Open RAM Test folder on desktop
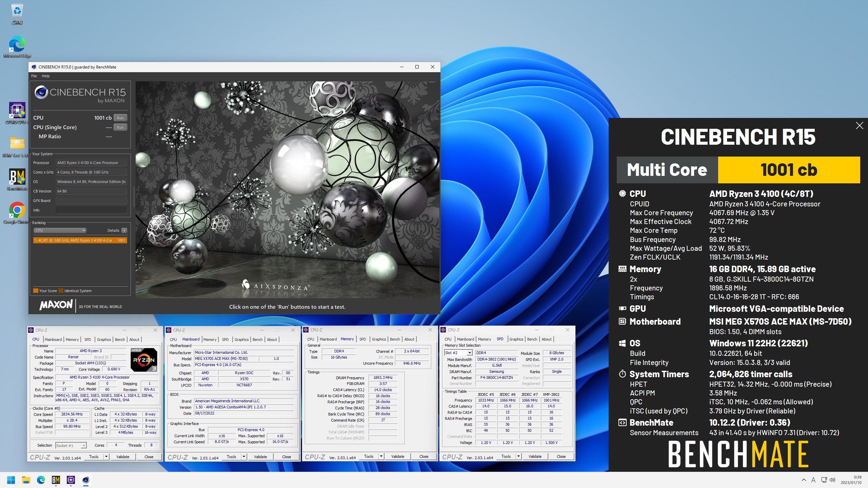The image size is (868, 488). pyautogui.click(x=17, y=146)
